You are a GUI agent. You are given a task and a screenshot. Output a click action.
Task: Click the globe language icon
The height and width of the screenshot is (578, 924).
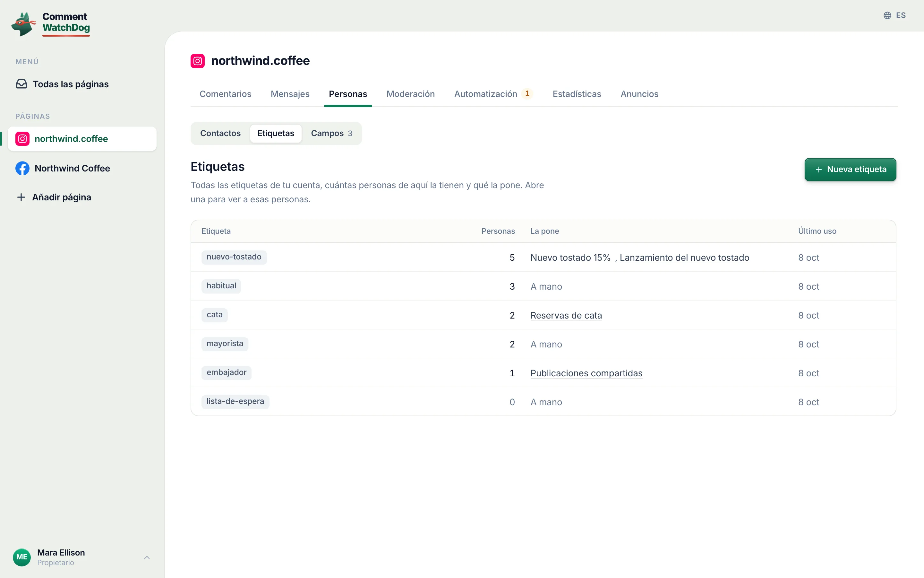(x=887, y=15)
